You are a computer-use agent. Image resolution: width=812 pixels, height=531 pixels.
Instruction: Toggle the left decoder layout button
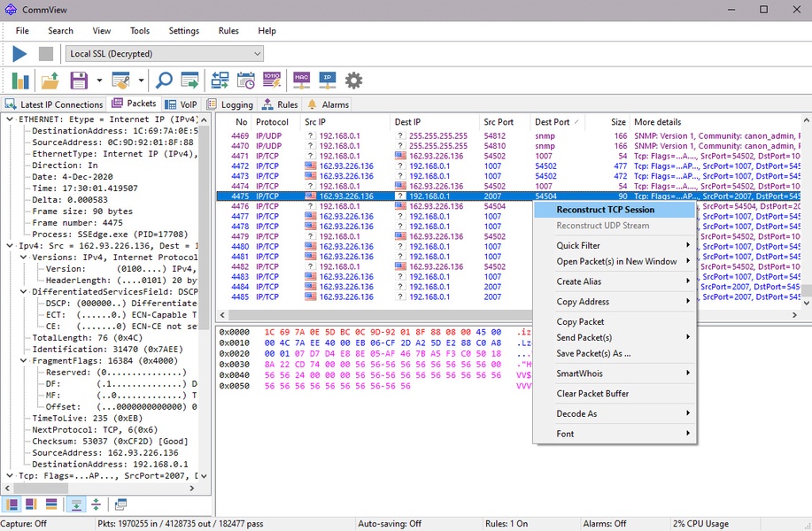(13, 504)
